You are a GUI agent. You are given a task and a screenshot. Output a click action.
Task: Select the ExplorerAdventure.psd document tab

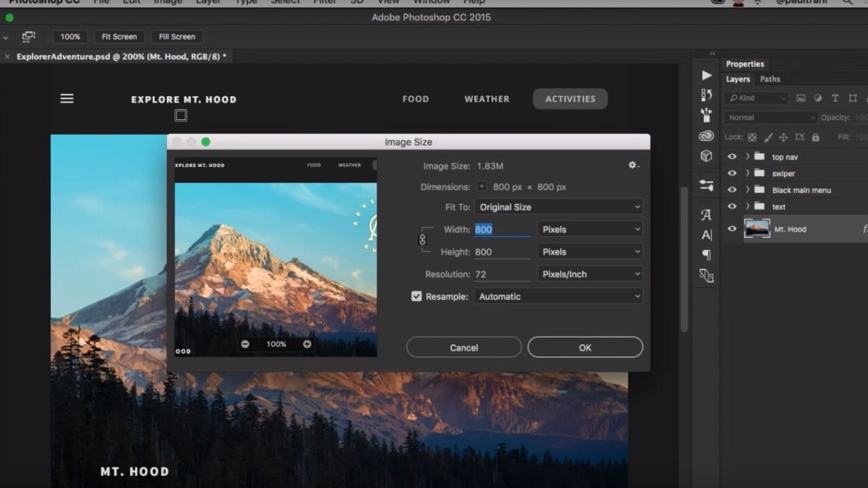(121, 57)
